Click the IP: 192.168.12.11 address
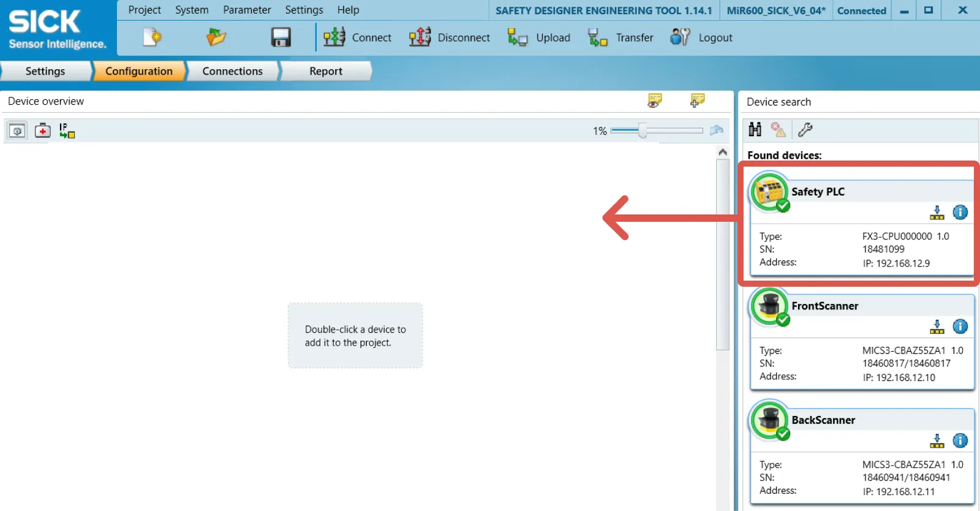The image size is (980, 511). pos(899,491)
